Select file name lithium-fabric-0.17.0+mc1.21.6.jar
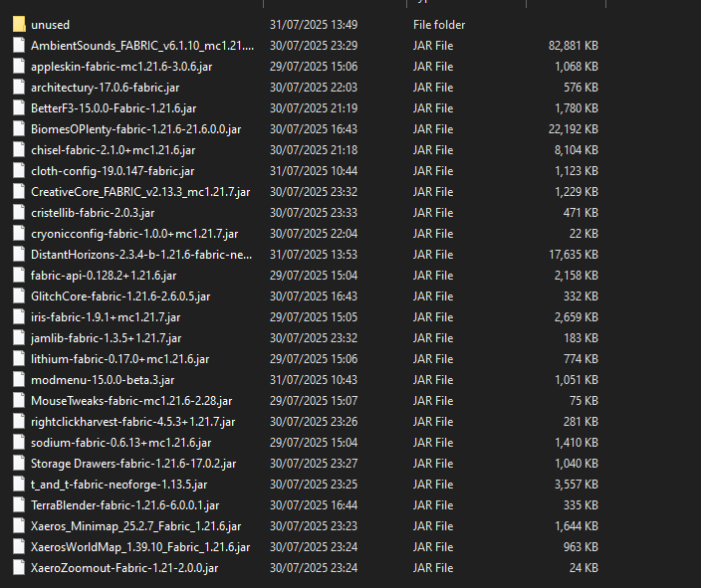Screen dimensions: 701x588 pyautogui.click(x=119, y=359)
